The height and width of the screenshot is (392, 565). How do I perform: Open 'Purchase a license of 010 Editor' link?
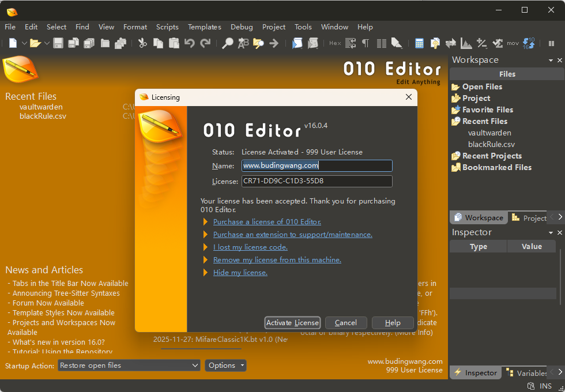pyautogui.click(x=267, y=222)
